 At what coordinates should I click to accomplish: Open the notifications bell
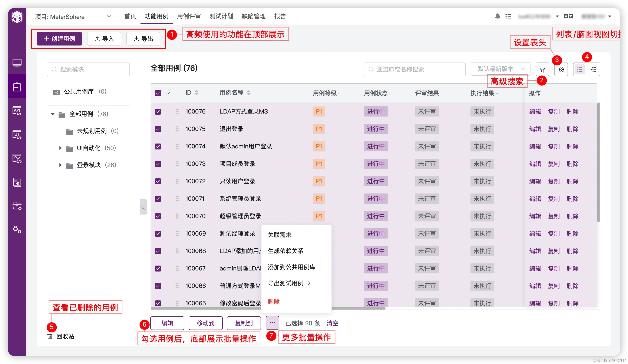pyautogui.click(x=498, y=16)
